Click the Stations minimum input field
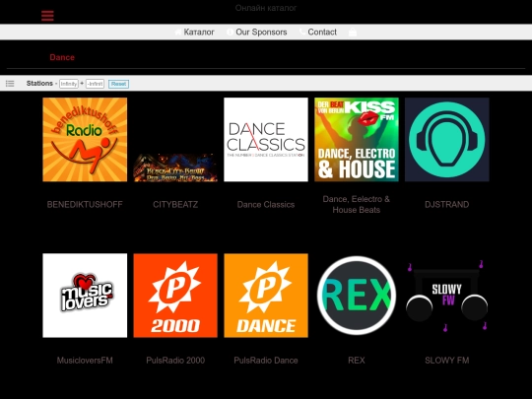The width and height of the screenshot is (532, 399). tap(69, 84)
